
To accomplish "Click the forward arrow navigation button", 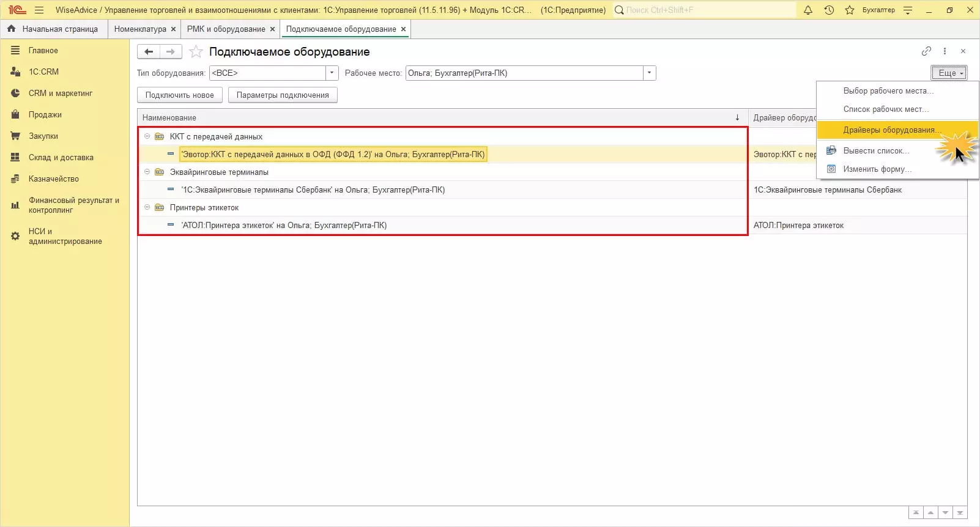I will (x=171, y=52).
